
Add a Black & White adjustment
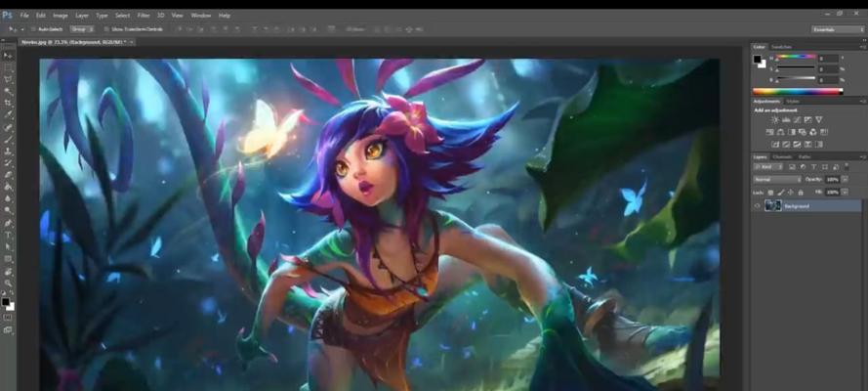pos(792,132)
